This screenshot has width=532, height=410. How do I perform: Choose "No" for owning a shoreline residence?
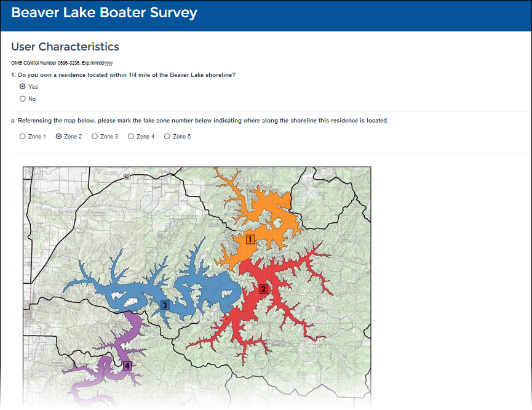(x=23, y=98)
